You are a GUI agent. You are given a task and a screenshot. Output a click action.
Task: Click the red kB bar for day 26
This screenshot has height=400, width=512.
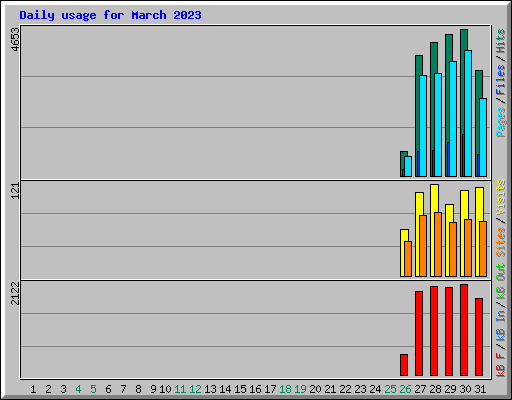tap(404, 365)
